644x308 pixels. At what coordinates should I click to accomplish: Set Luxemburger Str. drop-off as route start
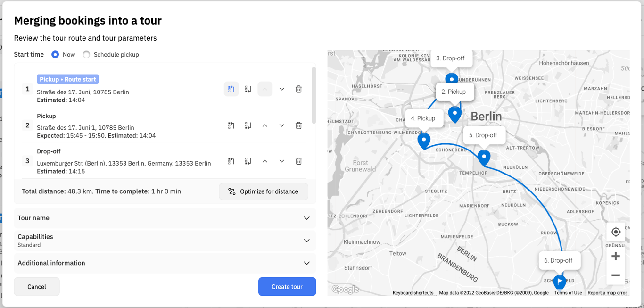tap(231, 161)
